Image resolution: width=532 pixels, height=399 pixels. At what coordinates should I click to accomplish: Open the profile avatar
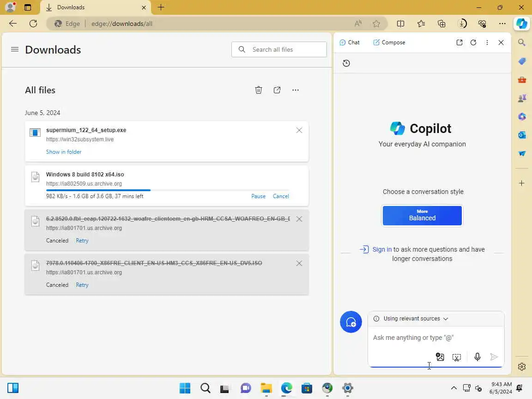[11, 7]
